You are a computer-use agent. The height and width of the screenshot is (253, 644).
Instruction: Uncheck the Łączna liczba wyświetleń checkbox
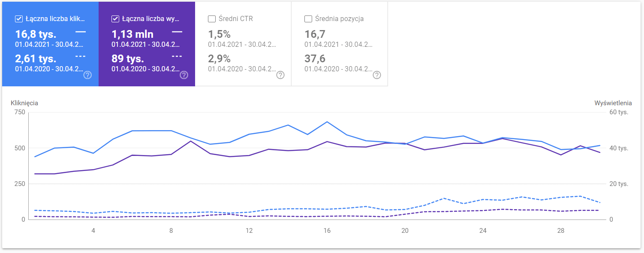pyautogui.click(x=115, y=19)
